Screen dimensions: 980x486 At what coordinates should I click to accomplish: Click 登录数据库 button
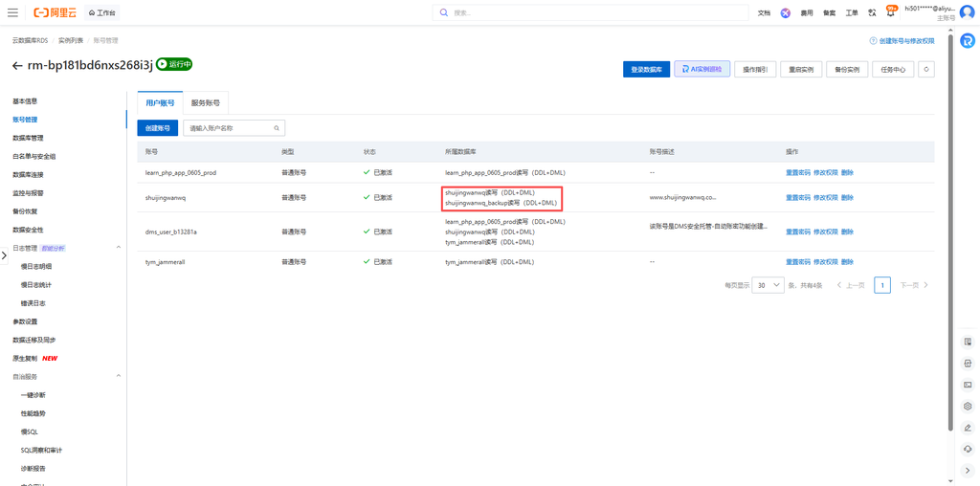(x=646, y=69)
